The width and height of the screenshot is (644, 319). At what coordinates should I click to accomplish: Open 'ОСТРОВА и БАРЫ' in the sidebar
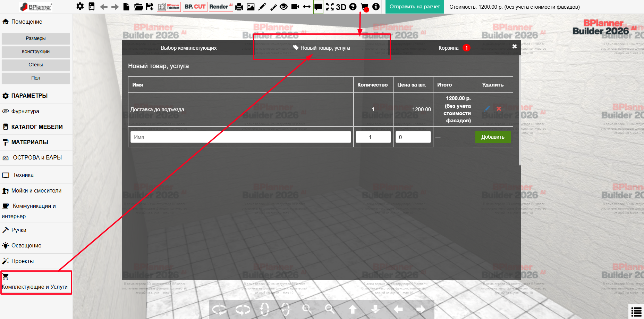click(x=36, y=158)
